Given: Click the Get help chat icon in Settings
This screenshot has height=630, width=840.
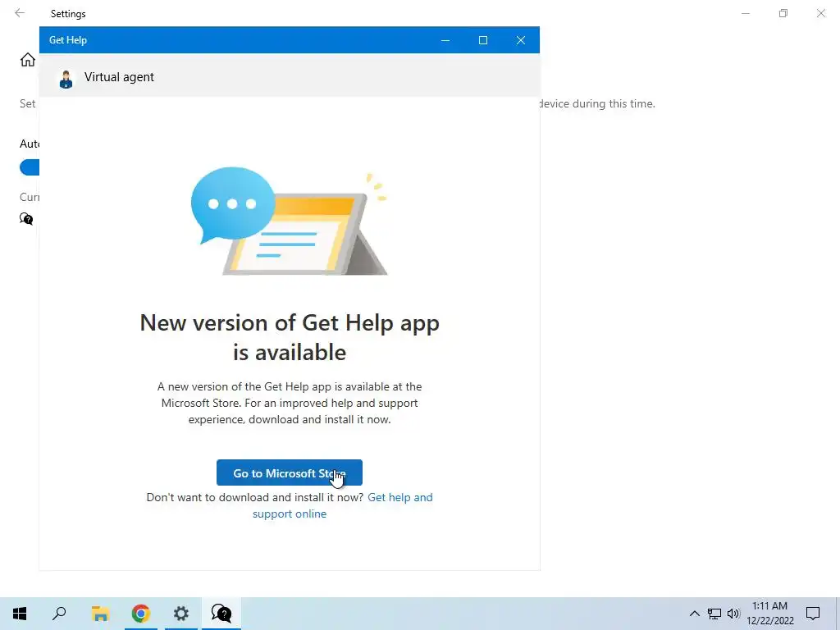Looking at the screenshot, I should coord(26,218).
